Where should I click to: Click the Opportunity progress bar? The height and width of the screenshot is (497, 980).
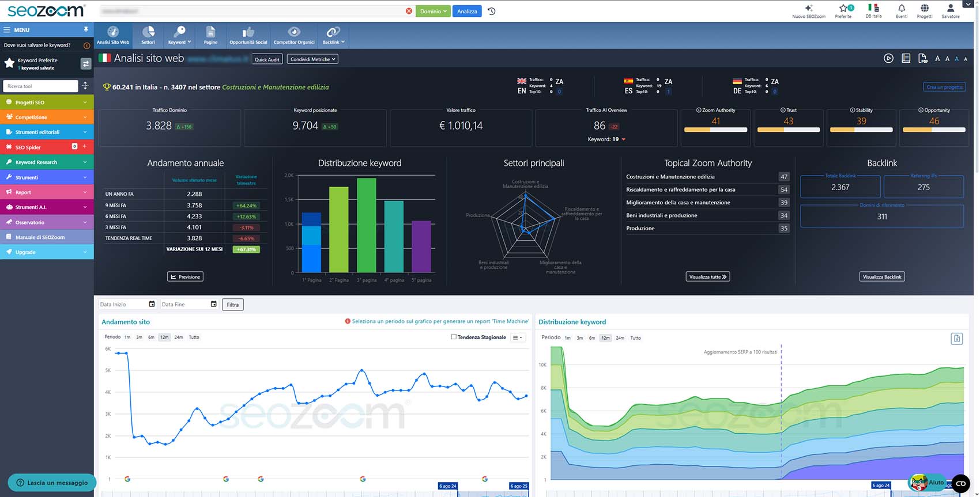[x=934, y=130]
